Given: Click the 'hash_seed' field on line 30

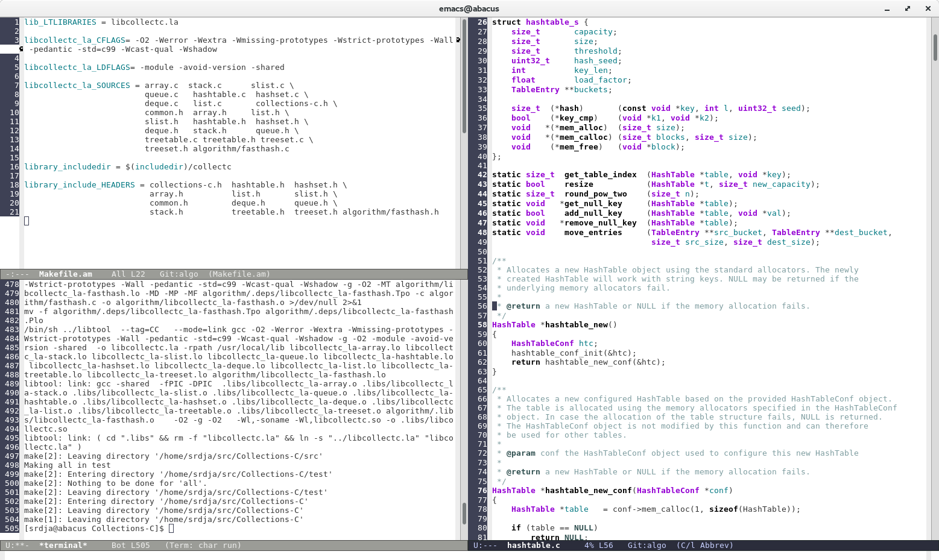Looking at the screenshot, I should [x=596, y=60].
